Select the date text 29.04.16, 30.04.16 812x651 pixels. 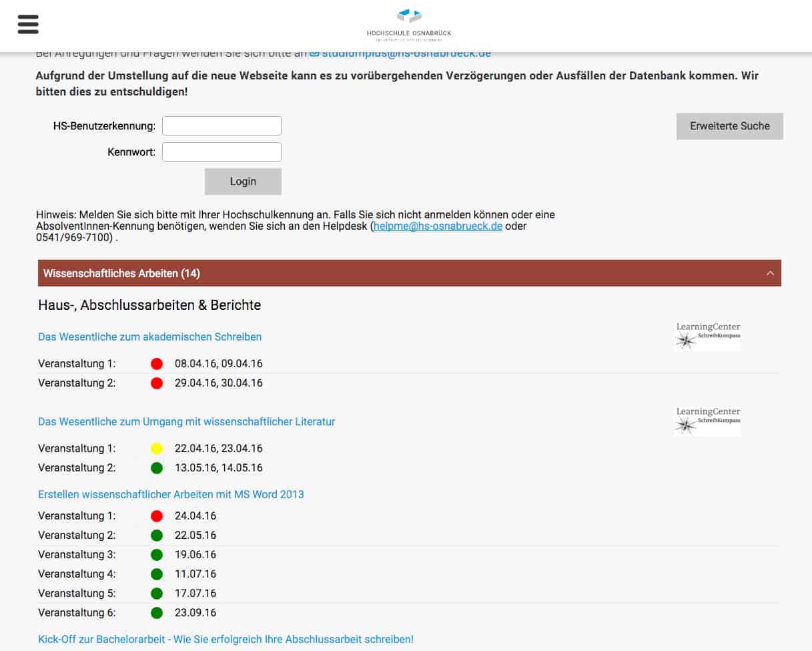(x=219, y=383)
